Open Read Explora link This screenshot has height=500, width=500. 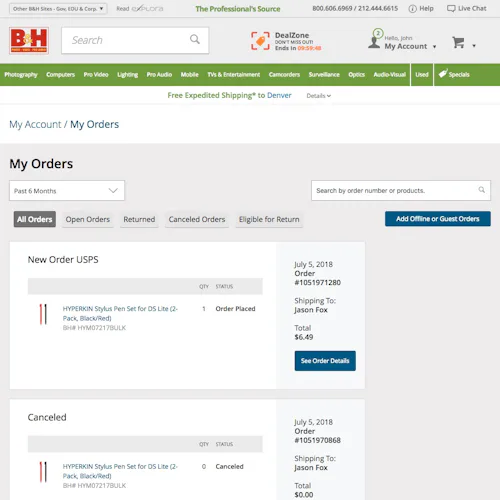[140, 9]
